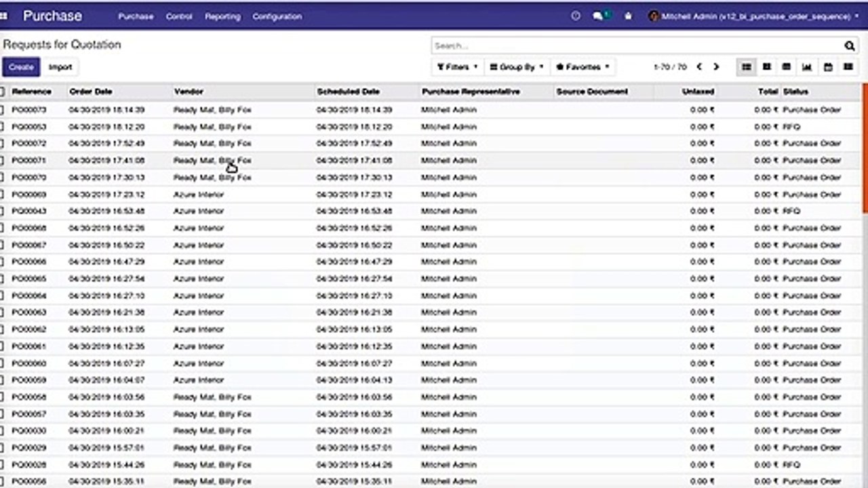Viewport: 868px width, 488px height.
Task: Sort by the Scheduled Date column header
Action: [x=348, y=91]
